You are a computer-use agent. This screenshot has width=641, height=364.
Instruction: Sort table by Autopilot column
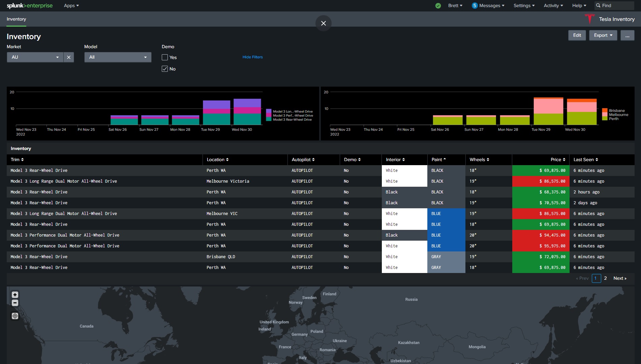pyautogui.click(x=303, y=160)
